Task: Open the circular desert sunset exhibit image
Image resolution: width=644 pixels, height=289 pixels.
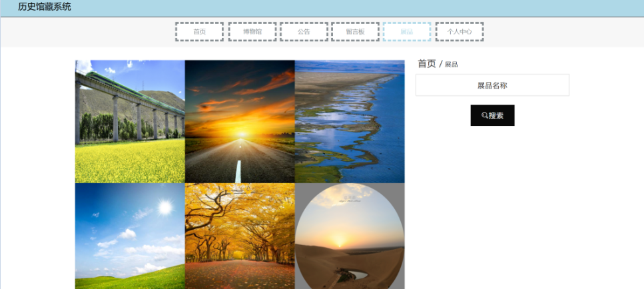Action: coord(350,236)
